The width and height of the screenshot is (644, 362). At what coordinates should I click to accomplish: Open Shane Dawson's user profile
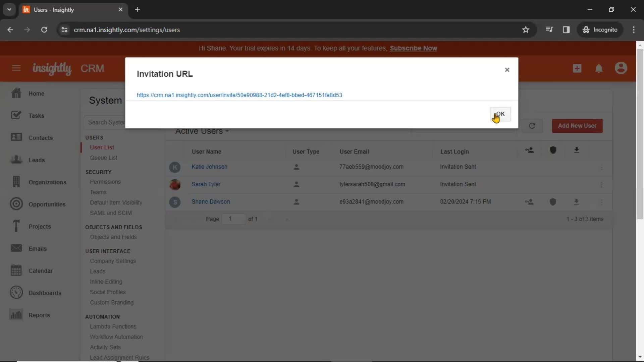(211, 202)
